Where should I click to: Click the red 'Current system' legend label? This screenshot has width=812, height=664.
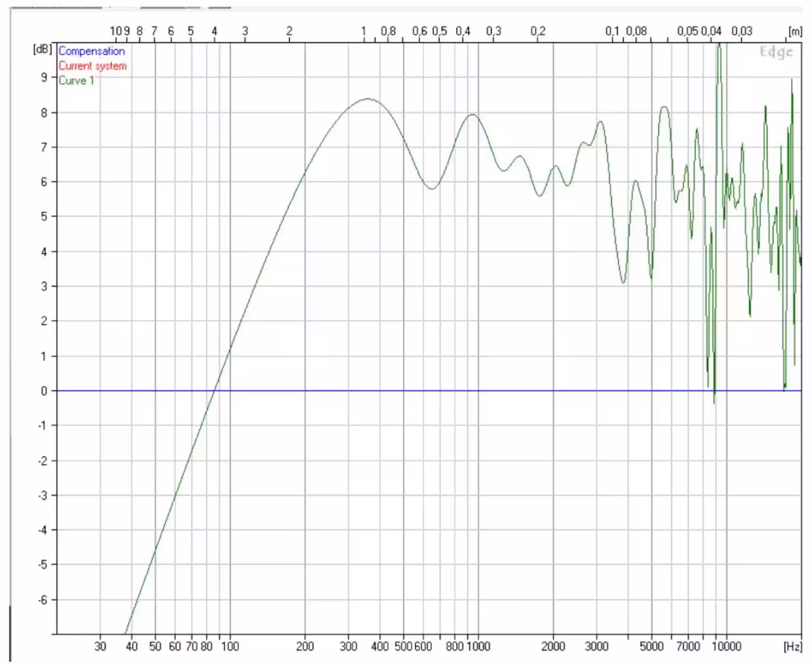click(93, 66)
